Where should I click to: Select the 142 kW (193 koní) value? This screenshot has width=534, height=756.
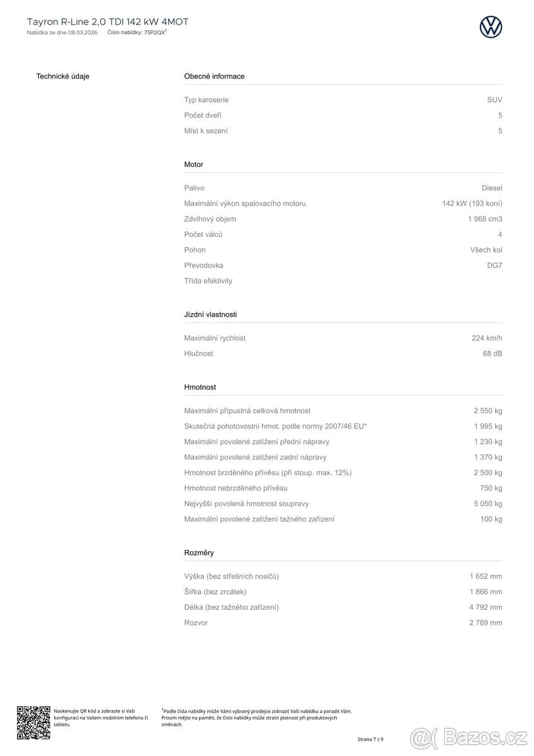[x=472, y=203]
